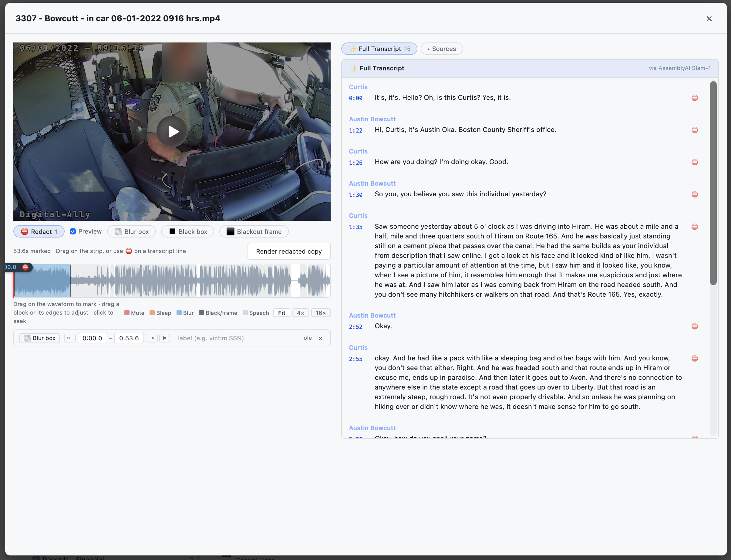
Task: Jump to timestamp 2:55
Action: [356, 359]
